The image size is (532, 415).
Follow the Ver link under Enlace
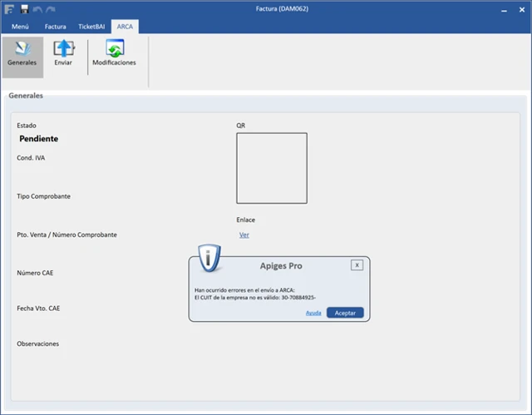244,235
